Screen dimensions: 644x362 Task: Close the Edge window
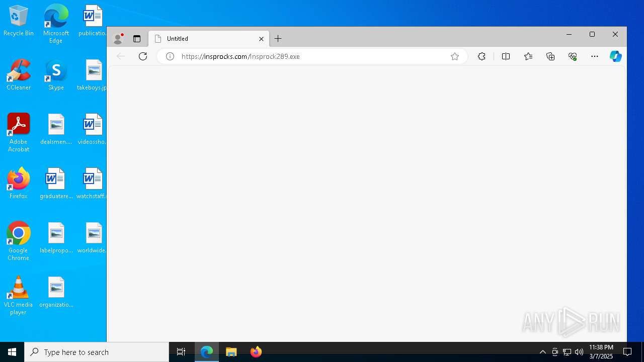pos(615,34)
